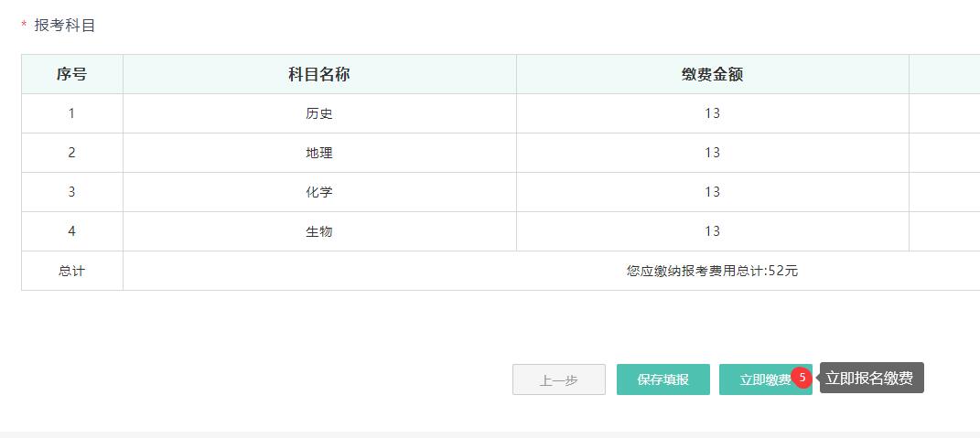The width and height of the screenshot is (980, 438).
Task: Click the 52元 total fee text
Action: pyautogui.click(x=783, y=271)
